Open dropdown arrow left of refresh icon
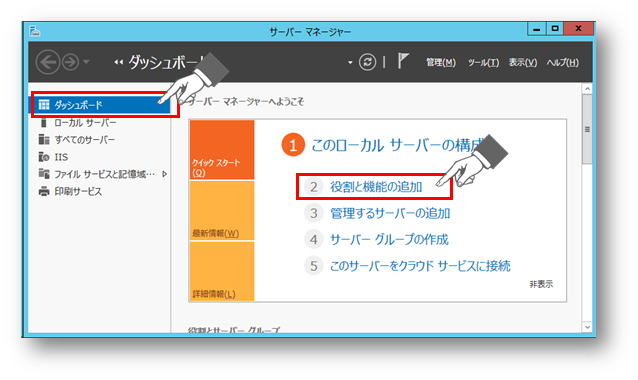Viewport: 638px width, 380px height. pos(350,63)
